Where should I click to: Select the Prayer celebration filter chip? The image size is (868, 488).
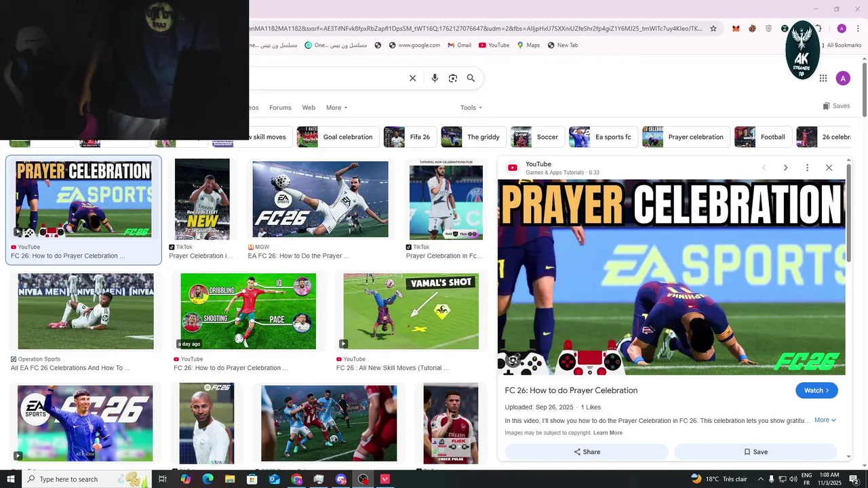[685, 137]
